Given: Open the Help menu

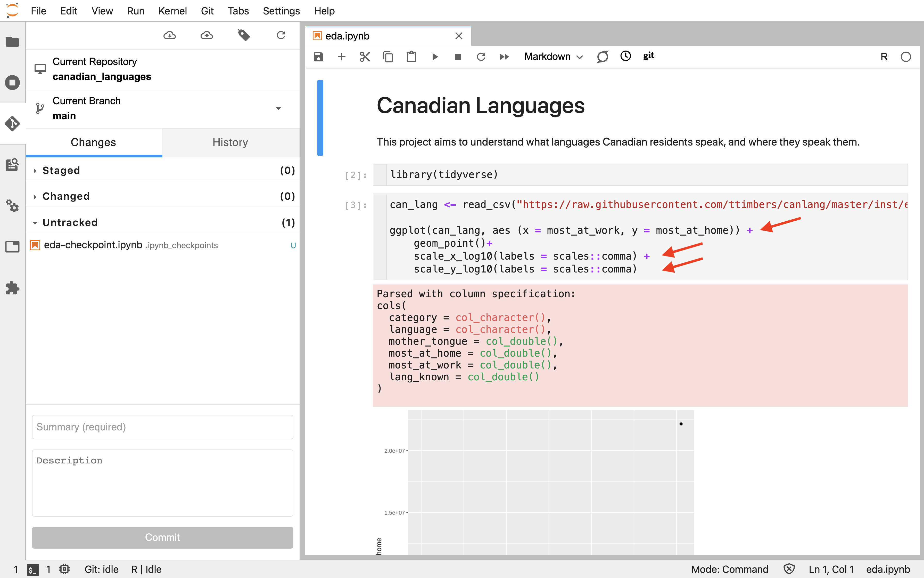Looking at the screenshot, I should pos(324,11).
